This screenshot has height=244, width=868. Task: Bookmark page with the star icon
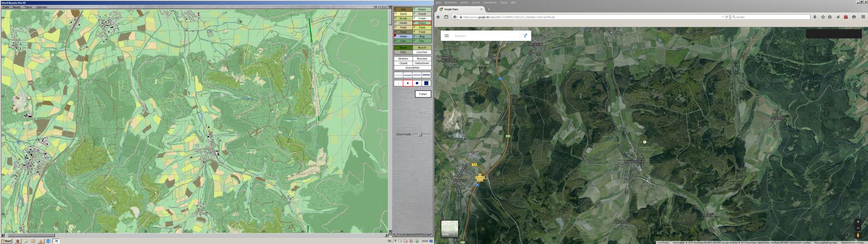(823, 17)
